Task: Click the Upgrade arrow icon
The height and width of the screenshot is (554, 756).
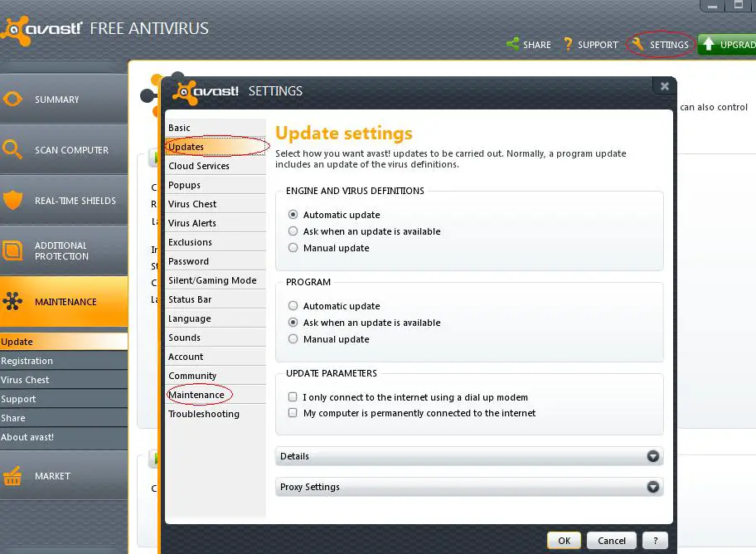Action: tap(708, 44)
